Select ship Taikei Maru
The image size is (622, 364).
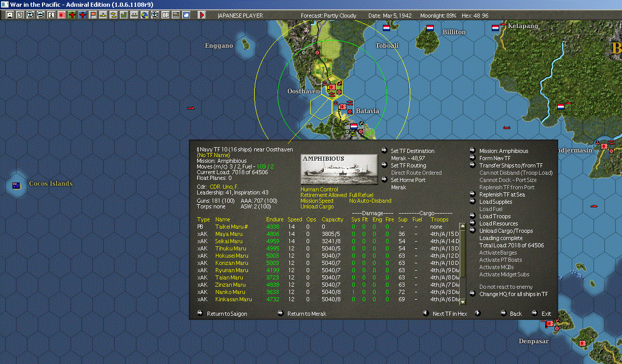tap(231, 227)
